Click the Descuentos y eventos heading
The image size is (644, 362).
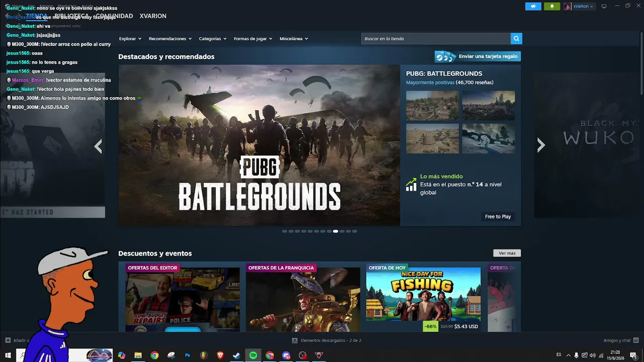[155, 253]
